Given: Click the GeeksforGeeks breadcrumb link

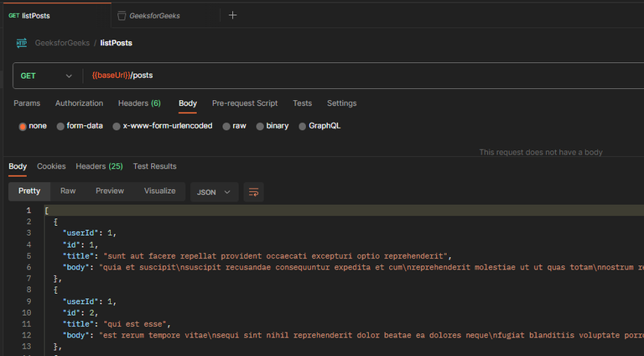Looking at the screenshot, I should coord(62,43).
